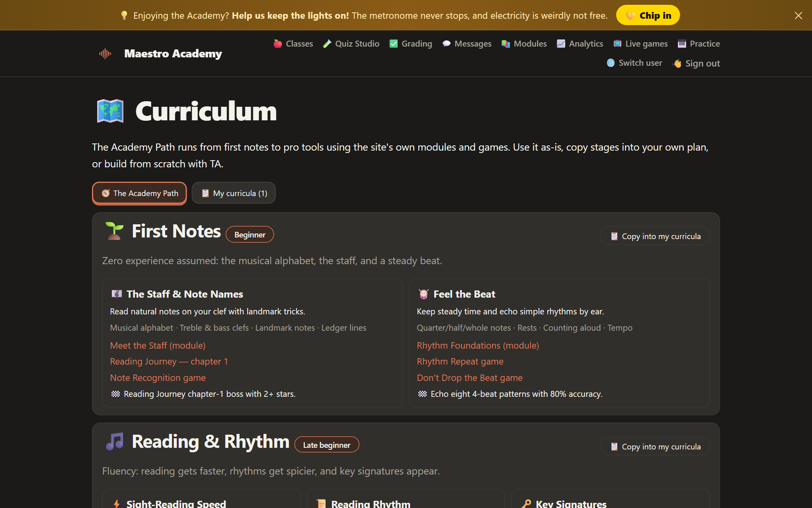812x508 pixels.
Task: Click the music note icon beside Reading & Rhythm
Action: coord(114,441)
